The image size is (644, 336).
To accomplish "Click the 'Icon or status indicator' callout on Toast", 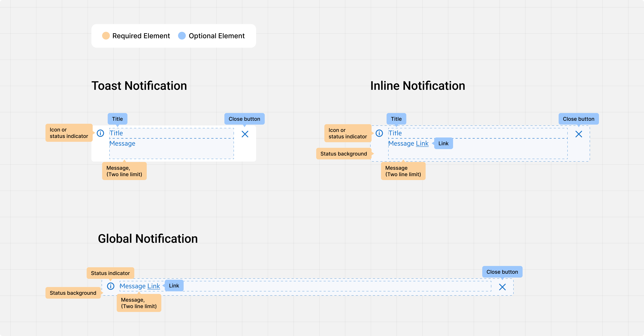I will pyautogui.click(x=69, y=133).
